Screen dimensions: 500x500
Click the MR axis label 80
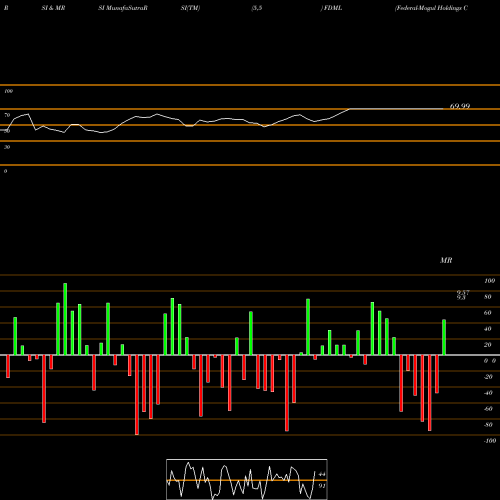488,297
